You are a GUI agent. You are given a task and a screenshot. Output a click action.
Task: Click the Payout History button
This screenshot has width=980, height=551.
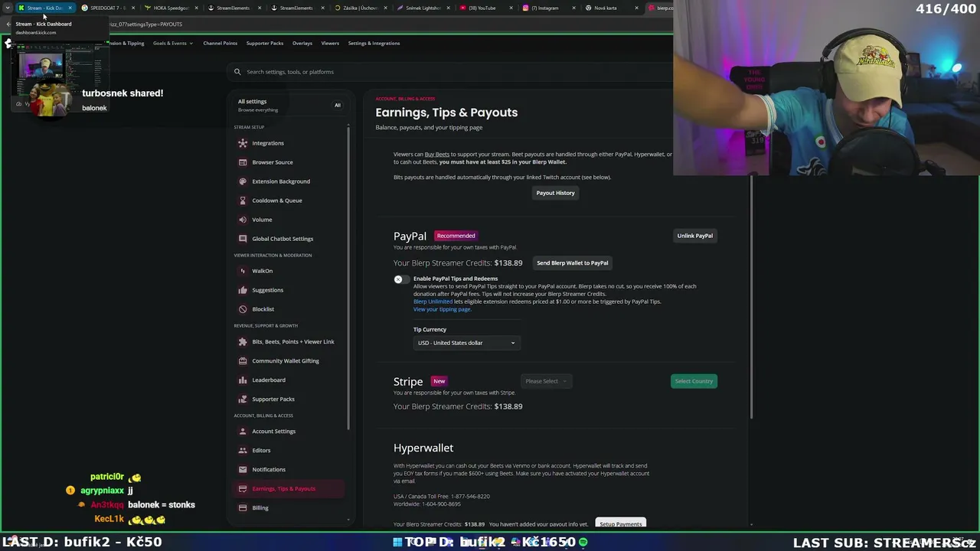(555, 193)
